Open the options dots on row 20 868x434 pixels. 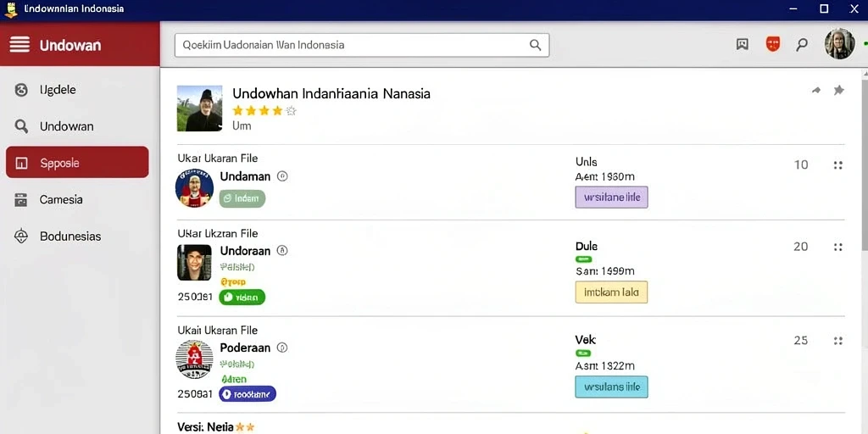[x=837, y=247]
